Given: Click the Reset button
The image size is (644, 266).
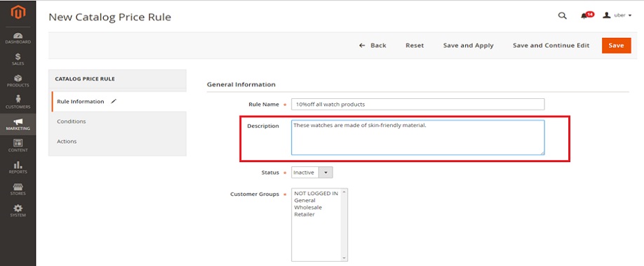Looking at the screenshot, I should point(415,46).
